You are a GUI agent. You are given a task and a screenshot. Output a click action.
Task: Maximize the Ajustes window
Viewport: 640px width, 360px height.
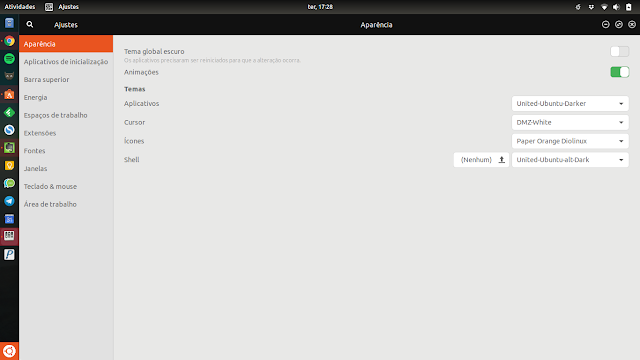pyautogui.click(x=619, y=24)
